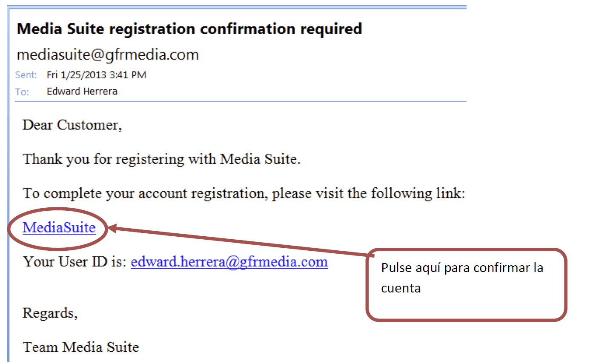The image size is (590, 364).
Task: Click the Pulse aquí para confirmar callout text
Action: coord(462,268)
